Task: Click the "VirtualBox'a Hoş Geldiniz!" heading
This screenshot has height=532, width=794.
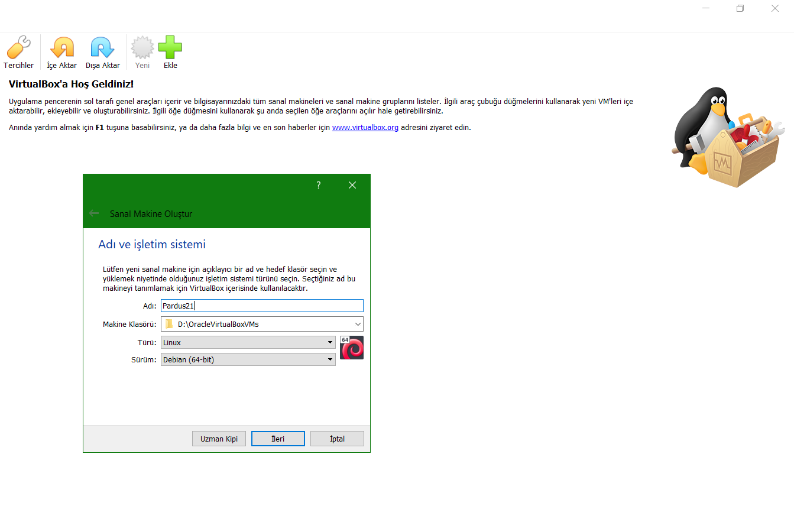Action: (72, 84)
